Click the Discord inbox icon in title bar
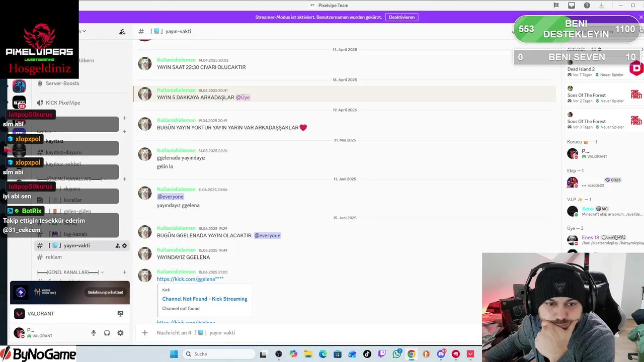644x362 pixels. [x=572, y=6]
